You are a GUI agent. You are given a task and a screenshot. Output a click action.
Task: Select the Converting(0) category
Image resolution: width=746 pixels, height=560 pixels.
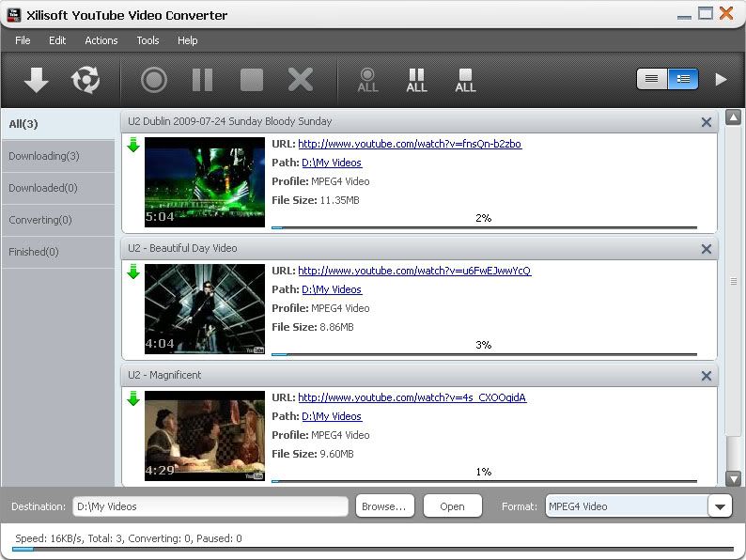pos(58,220)
